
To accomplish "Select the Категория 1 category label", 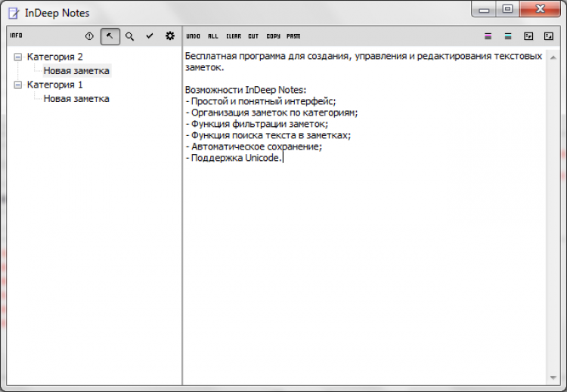I will click(55, 85).
